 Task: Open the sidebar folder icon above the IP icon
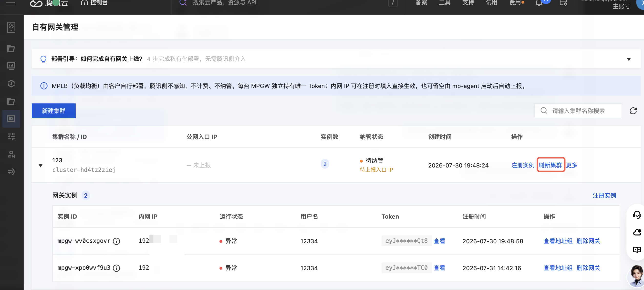click(11, 101)
